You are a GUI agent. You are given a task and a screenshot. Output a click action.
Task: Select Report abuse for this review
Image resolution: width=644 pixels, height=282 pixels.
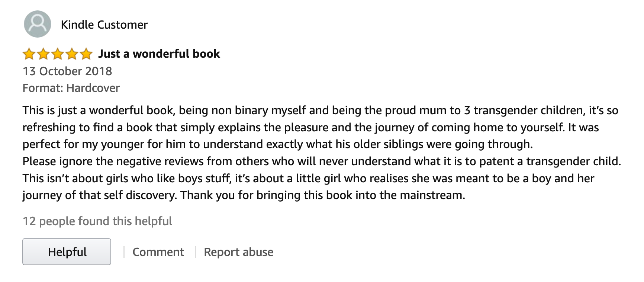238,252
